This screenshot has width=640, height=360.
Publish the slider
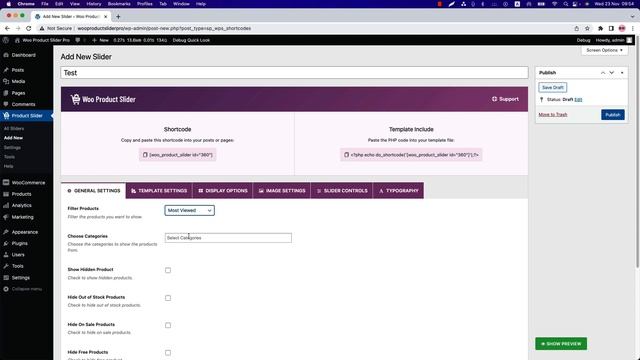[613, 115]
